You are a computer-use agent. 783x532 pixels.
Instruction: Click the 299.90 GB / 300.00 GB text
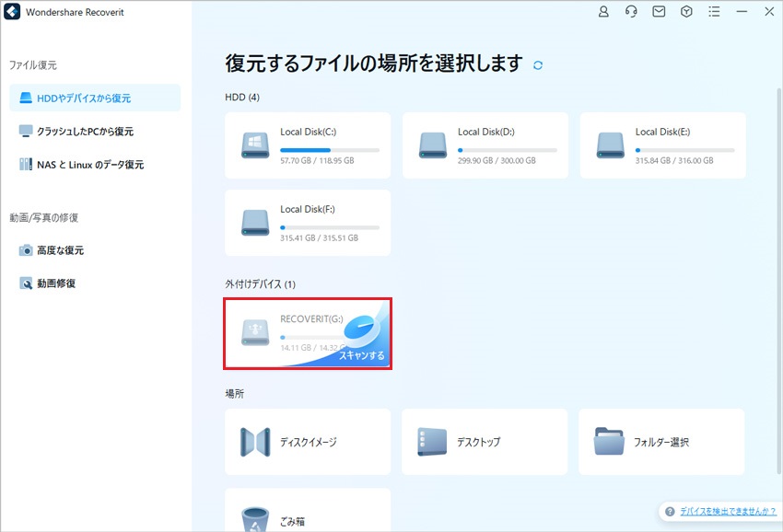(x=497, y=161)
